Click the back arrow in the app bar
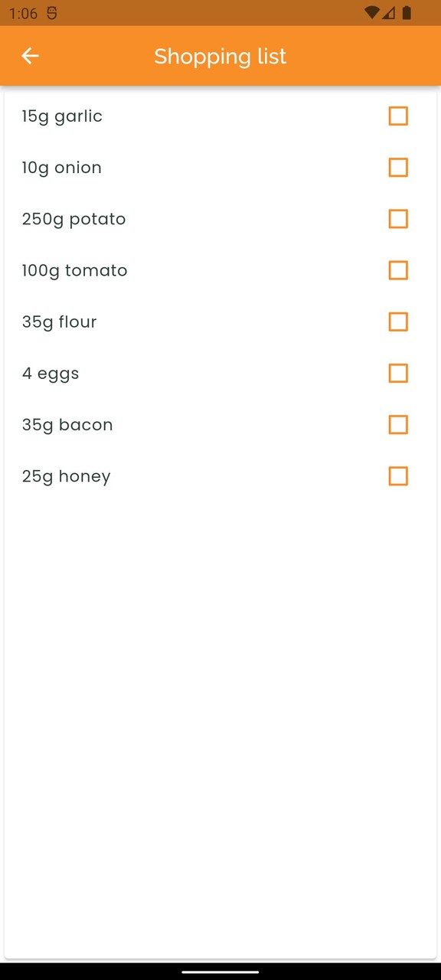This screenshot has width=441, height=980. pyautogui.click(x=30, y=56)
